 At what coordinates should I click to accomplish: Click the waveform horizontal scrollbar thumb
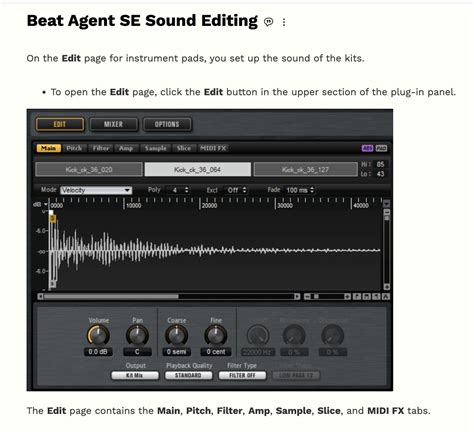[111, 296]
